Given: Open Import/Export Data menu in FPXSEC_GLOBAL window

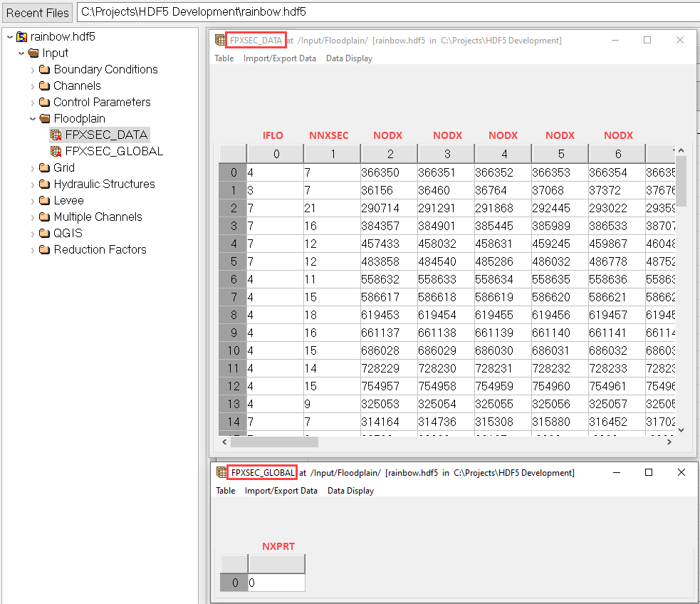Looking at the screenshot, I should (281, 491).
